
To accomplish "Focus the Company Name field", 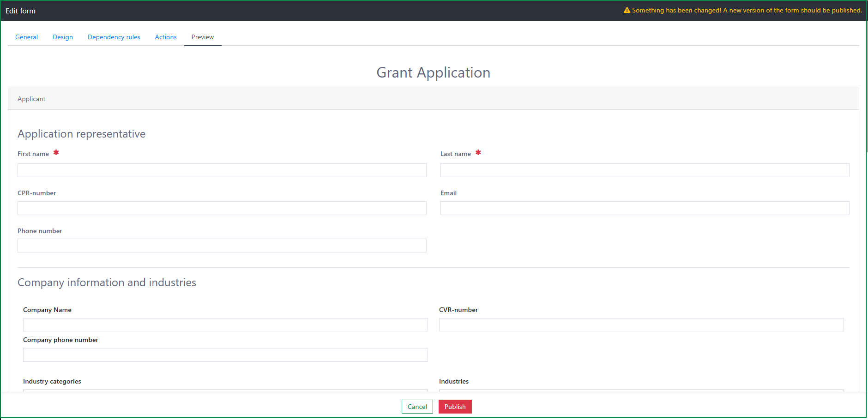I will tap(225, 324).
